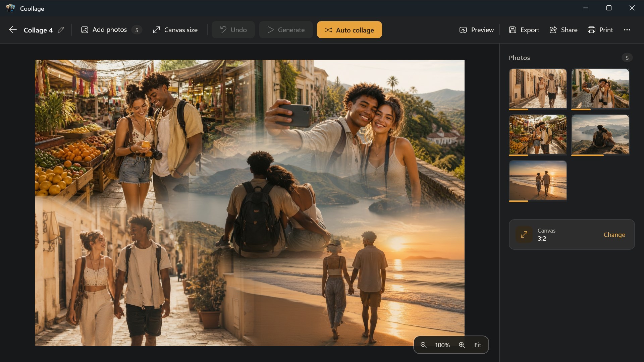Rename collage via the pencil icon
644x362 pixels.
coord(61,30)
